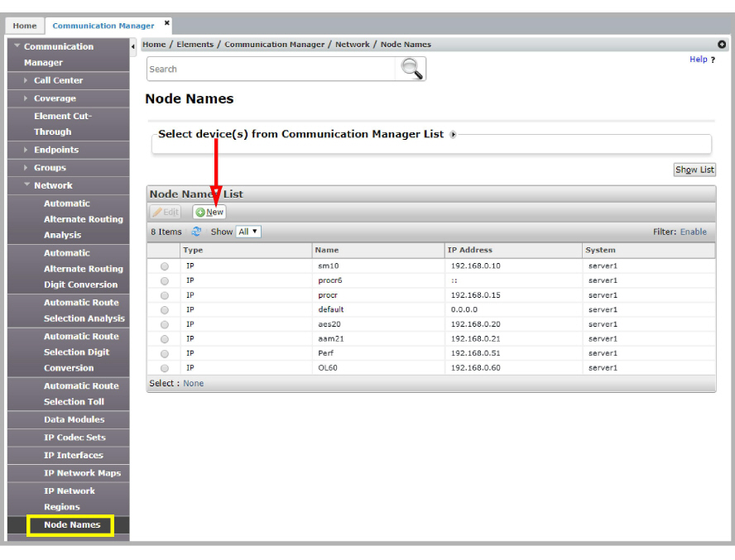
Task: Select the radio button for aam21
Action: click(x=165, y=339)
